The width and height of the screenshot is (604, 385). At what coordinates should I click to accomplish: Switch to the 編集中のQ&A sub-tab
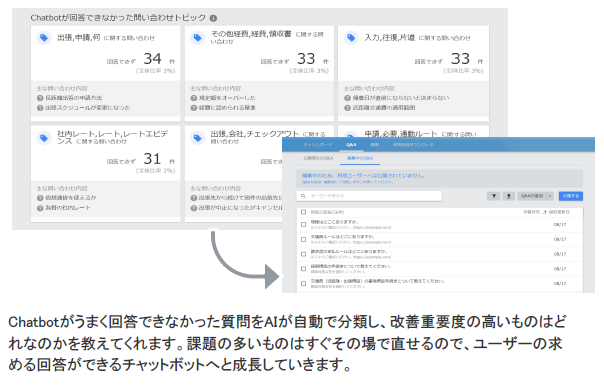point(360,158)
